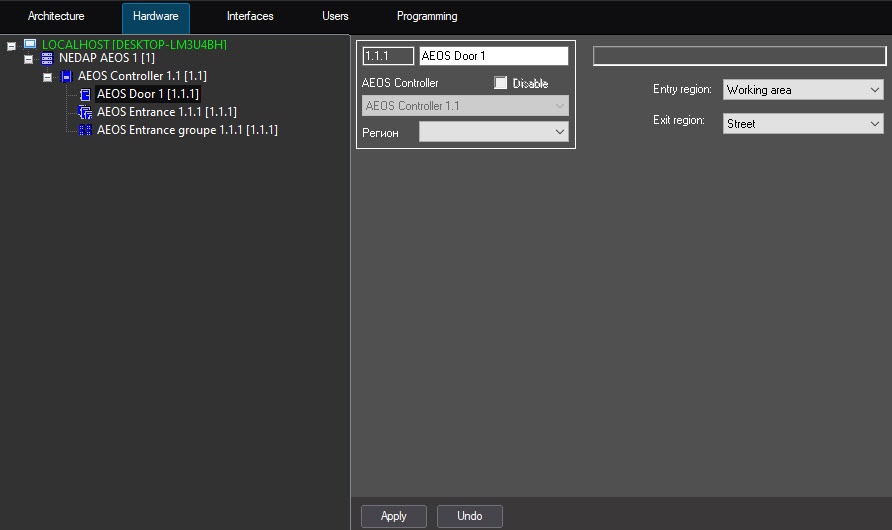Select AEOS Controller 1.1 [1.1] tree item
892x530 pixels.
(142, 76)
